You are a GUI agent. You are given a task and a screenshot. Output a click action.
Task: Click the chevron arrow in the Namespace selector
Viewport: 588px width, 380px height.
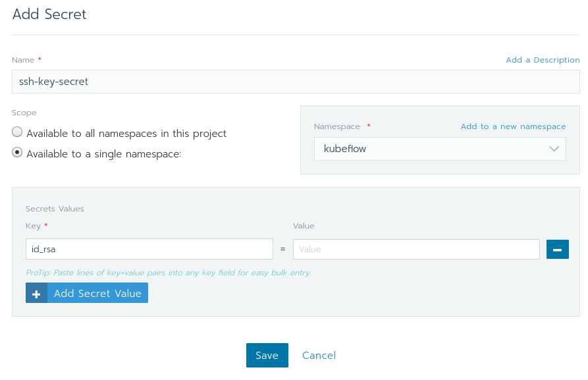coord(554,149)
